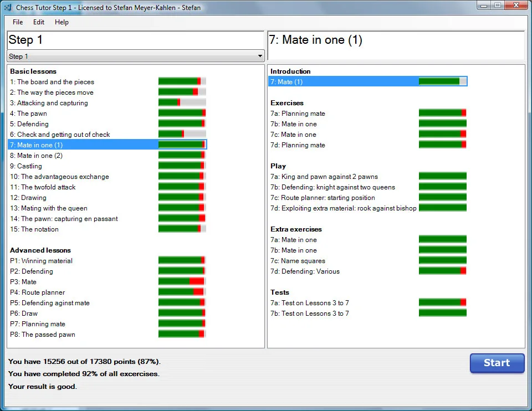Select Extra exercises 7d: Defending: Various

point(305,271)
